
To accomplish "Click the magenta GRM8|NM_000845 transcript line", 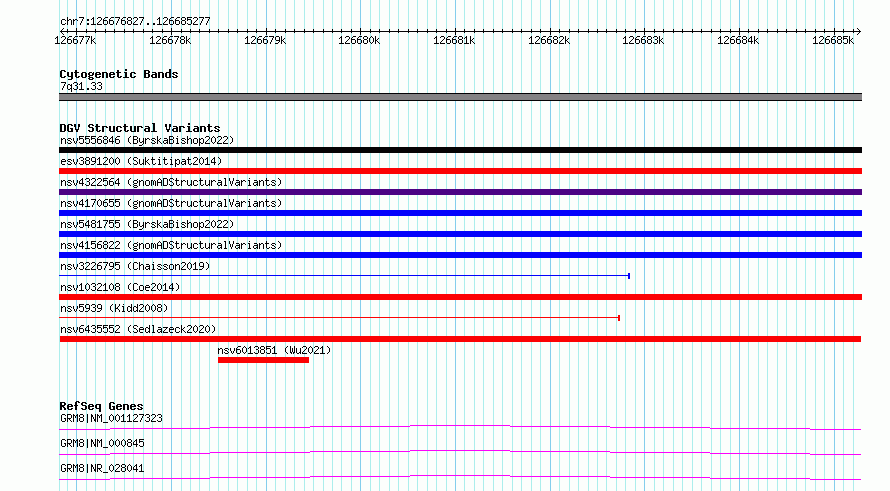I will (460, 452).
